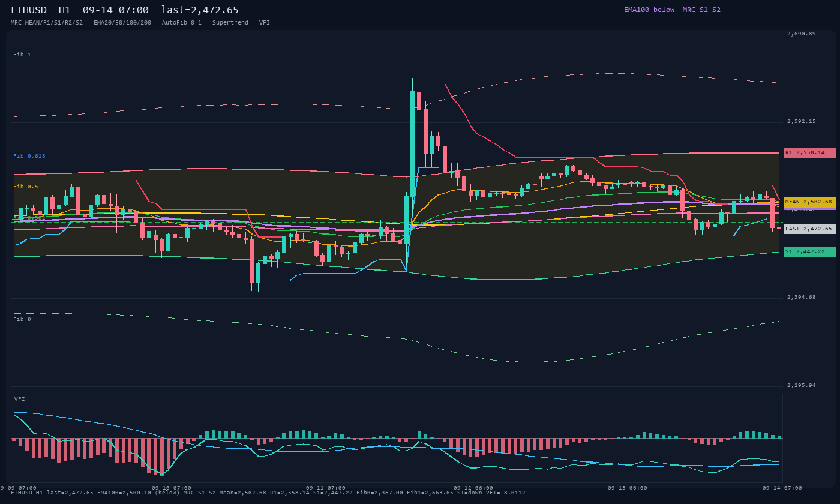This screenshot has height=504, width=840.
Task: Click the 'VFI' entry in the top legend
Action: 265,22
